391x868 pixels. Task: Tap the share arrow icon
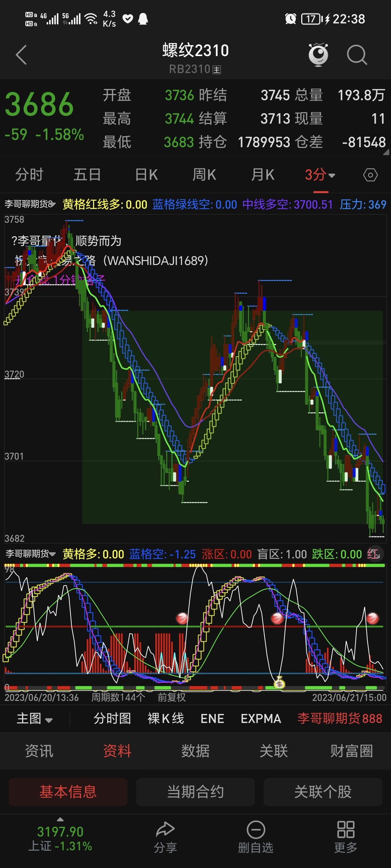tap(165, 829)
